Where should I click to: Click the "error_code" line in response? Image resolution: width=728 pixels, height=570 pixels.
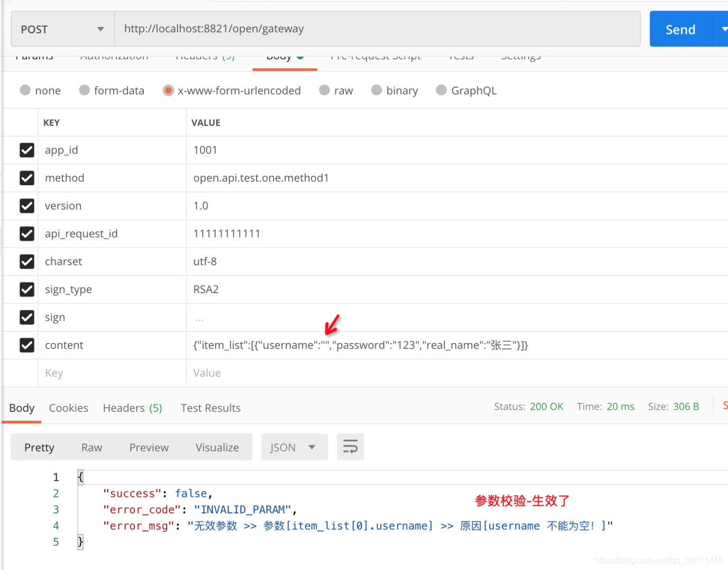point(199,510)
